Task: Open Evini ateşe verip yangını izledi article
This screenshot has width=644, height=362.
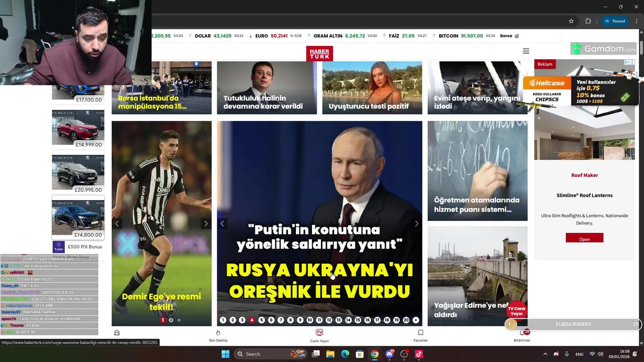Action: pyautogui.click(x=477, y=87)
